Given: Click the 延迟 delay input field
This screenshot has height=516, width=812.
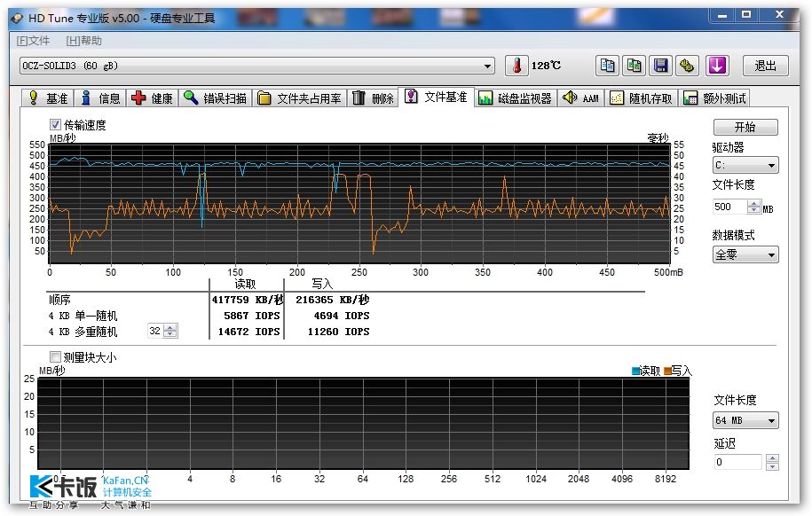Looking at the screenshot, I should tap(737, 462).
